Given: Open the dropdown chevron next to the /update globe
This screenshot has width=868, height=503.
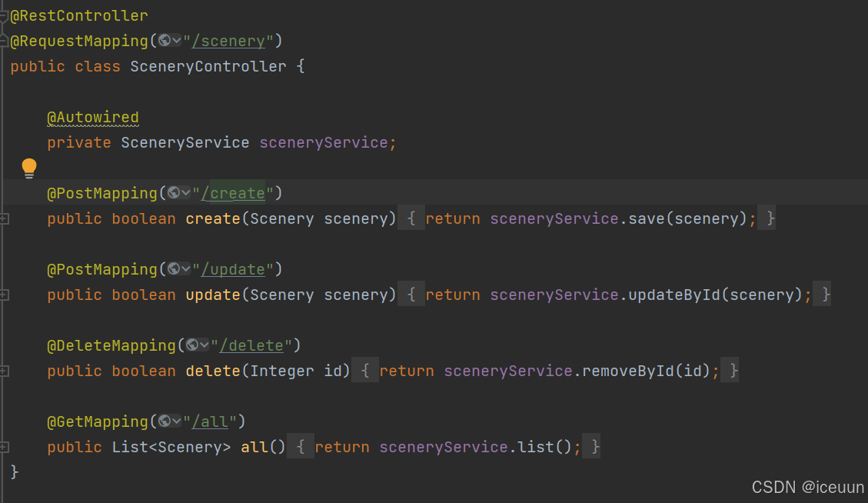Looking at the screenshot, I should tap(185, 268).
